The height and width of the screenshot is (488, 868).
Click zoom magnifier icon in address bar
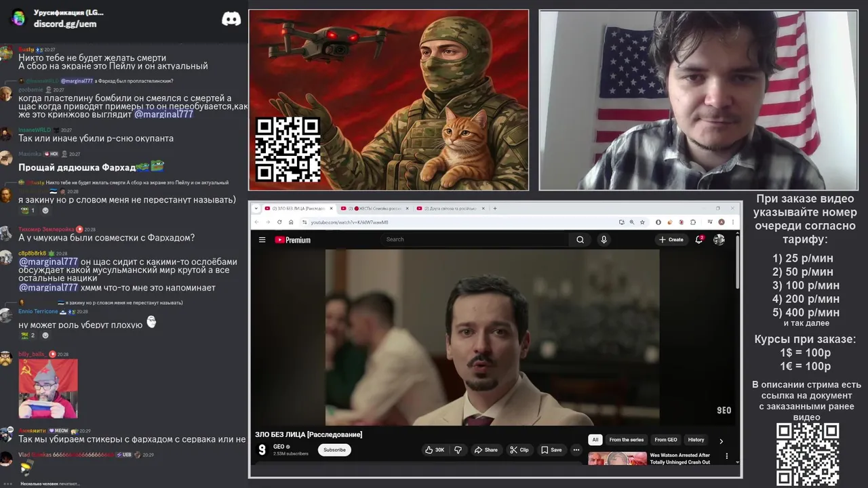pos(632,222)
